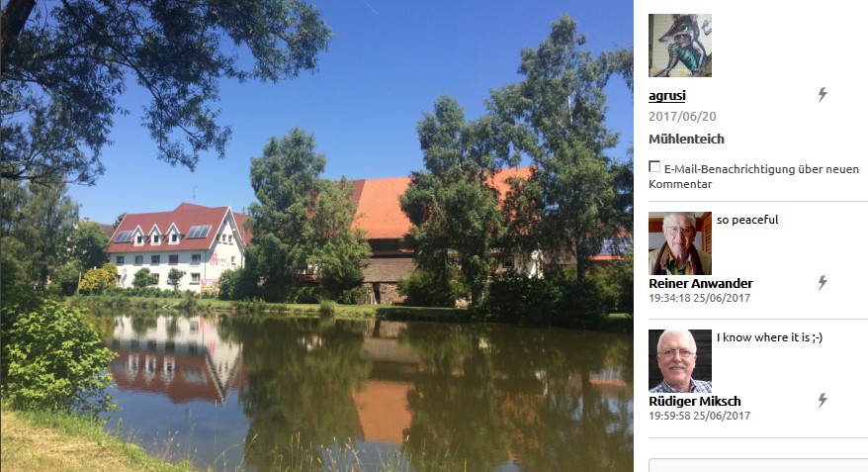The image size is (868, 472).
Task: Open agrusi's cartoon avatar picture
Action: point(680,46)
